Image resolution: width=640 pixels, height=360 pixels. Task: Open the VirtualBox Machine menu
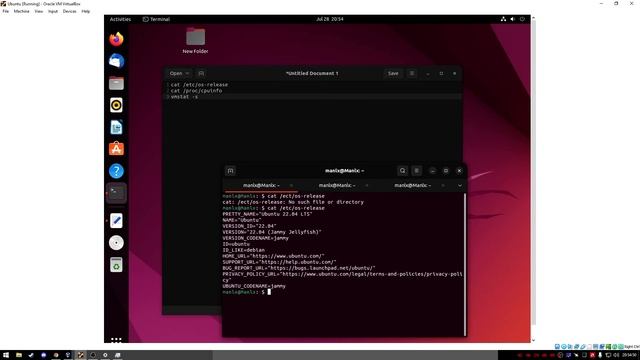(x=21, y=11)
